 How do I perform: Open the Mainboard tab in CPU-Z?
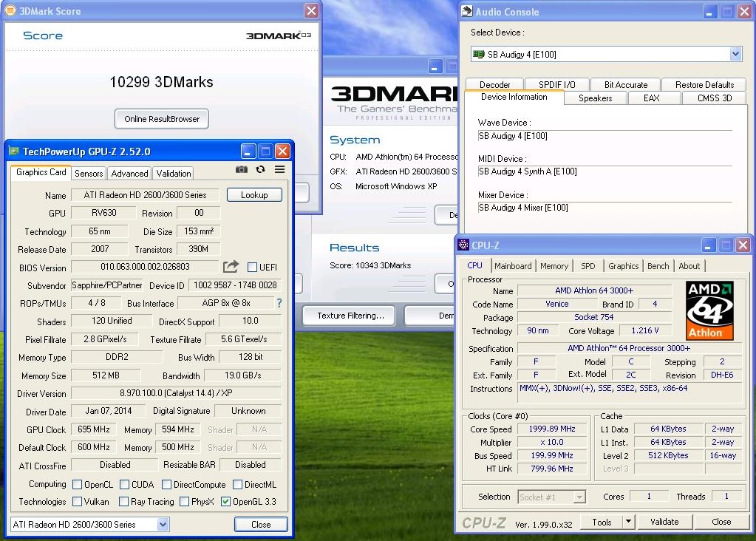tap(513, 265)
